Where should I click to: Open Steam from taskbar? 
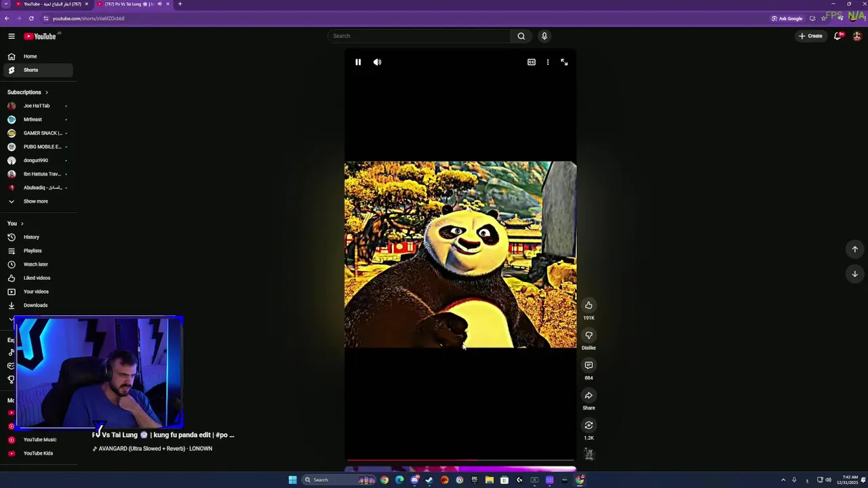tap(429, 480)
